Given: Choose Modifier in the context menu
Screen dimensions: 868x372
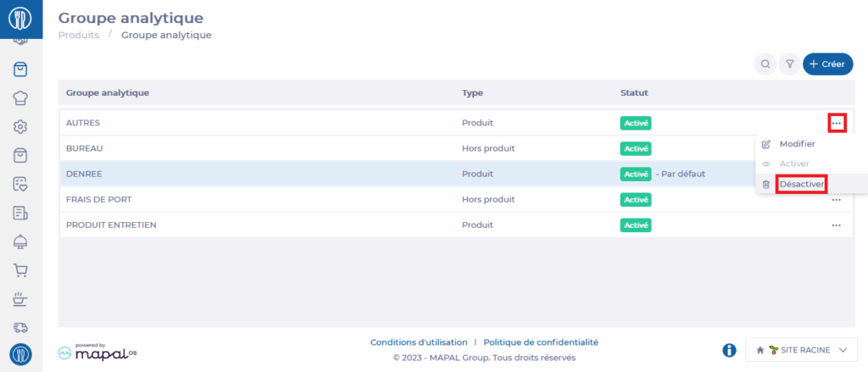Looking at the screenshot, I should point(797,144).
